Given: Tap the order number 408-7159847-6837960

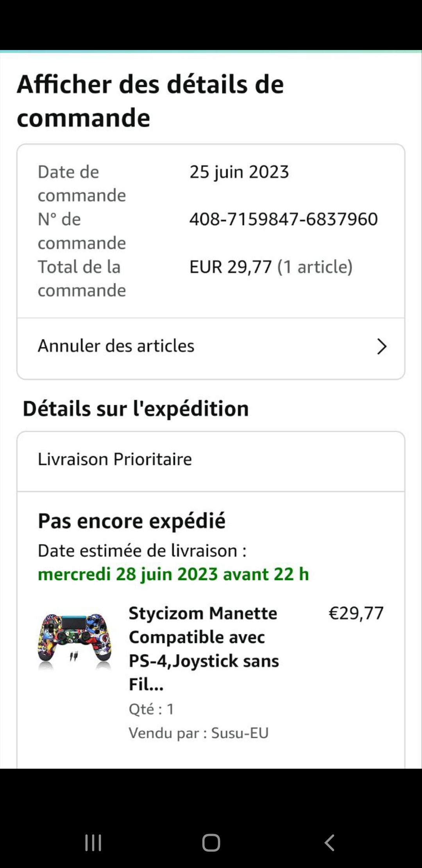Looking at the screenshot, I should (283, 219).
